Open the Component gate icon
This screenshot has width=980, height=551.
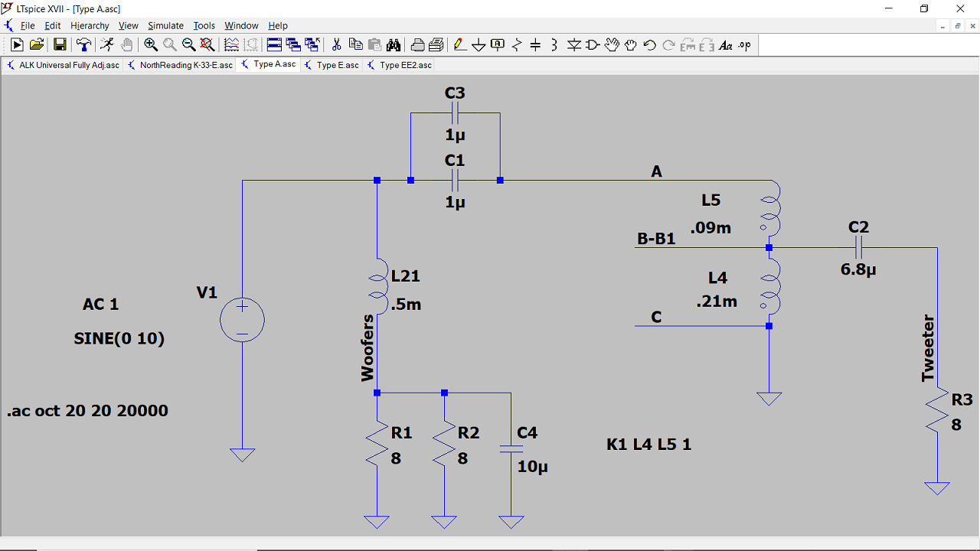click(x=593, y=45)
